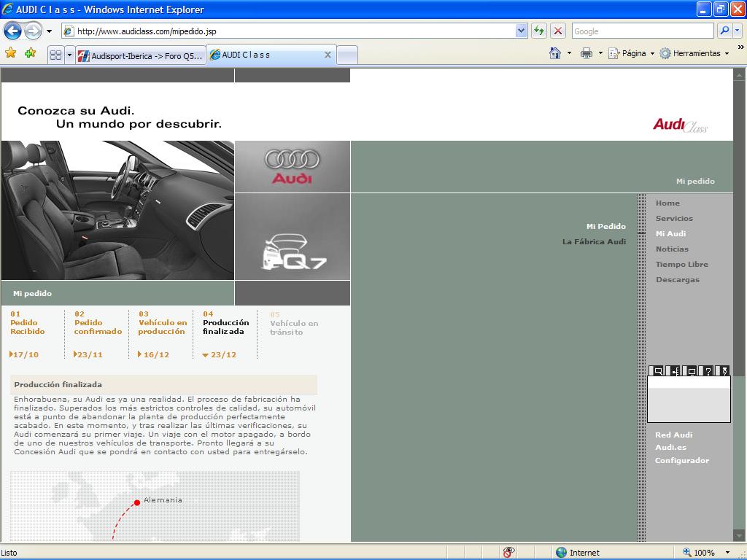Click the Google search box
Viewport: 747px width, 560px height.
(x=643, y=31)
